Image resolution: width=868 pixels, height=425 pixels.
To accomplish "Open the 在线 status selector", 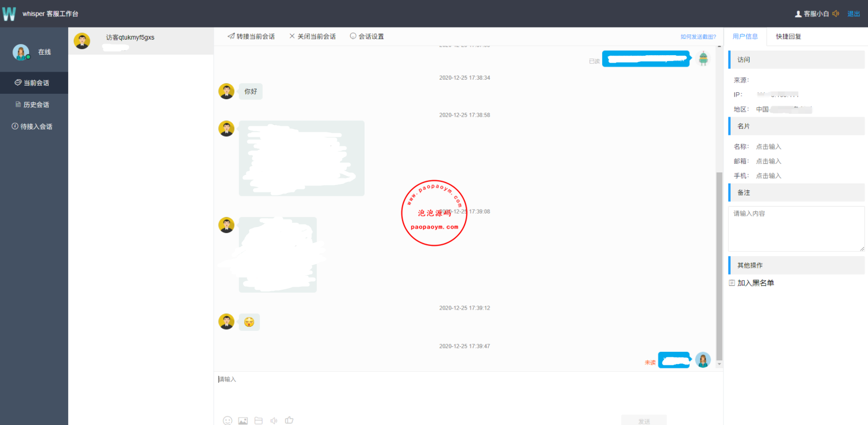I will point(45,52).
